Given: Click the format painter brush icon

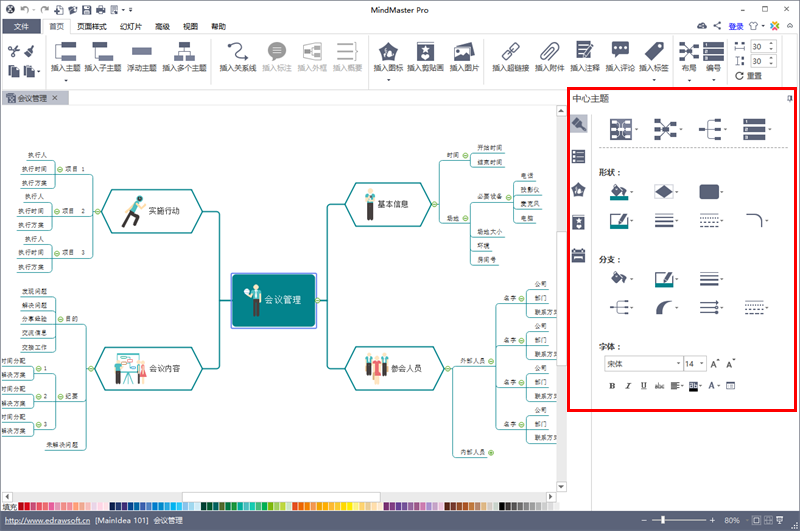Looking at the screenshot, I should (30, 50).
